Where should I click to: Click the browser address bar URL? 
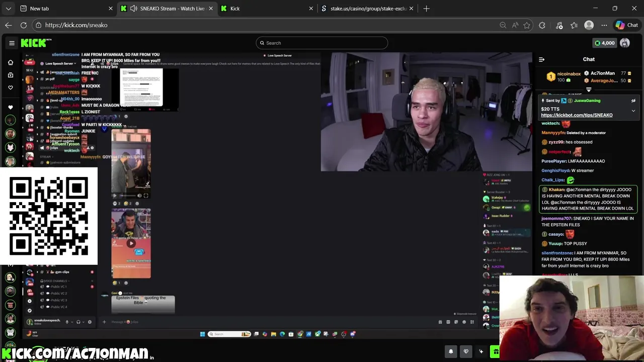76,25
